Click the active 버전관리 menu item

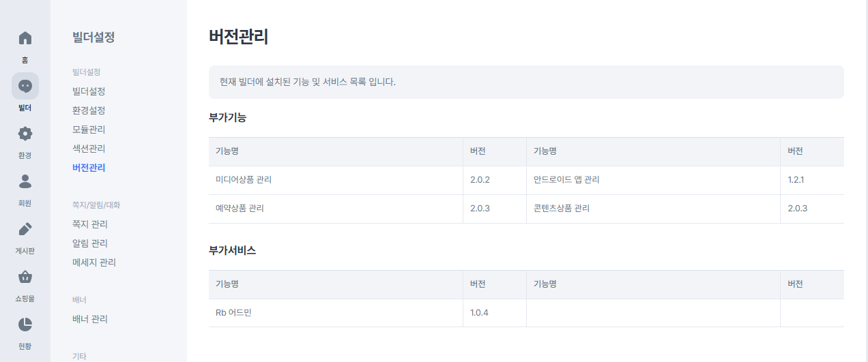click(89, 168)
